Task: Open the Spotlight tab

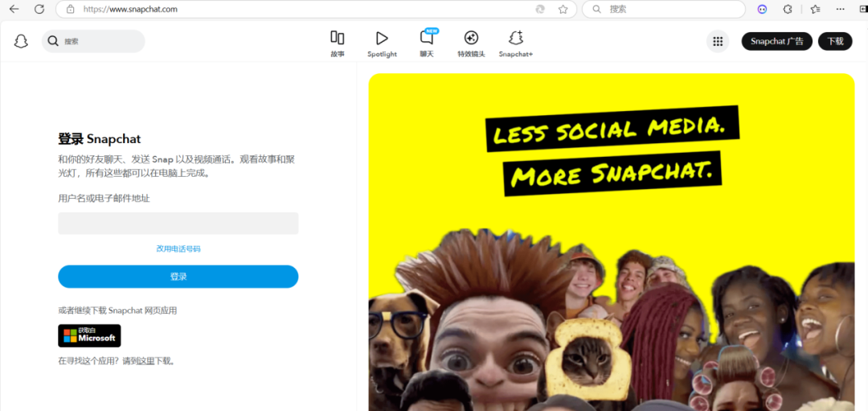Action: point(382,44)
